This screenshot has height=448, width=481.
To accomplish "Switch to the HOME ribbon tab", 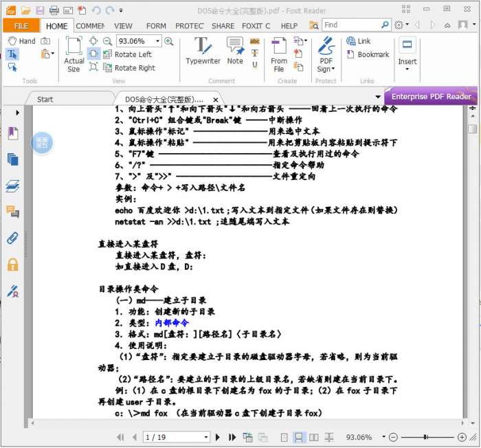I will (56, 26).
